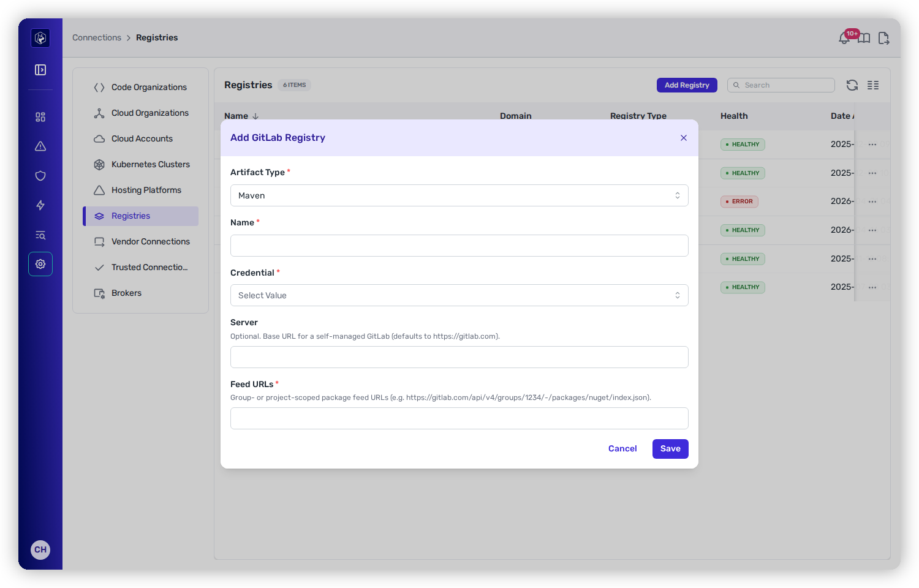
Task: Open actions menu for the ERROR row
Action: point(872,202)
